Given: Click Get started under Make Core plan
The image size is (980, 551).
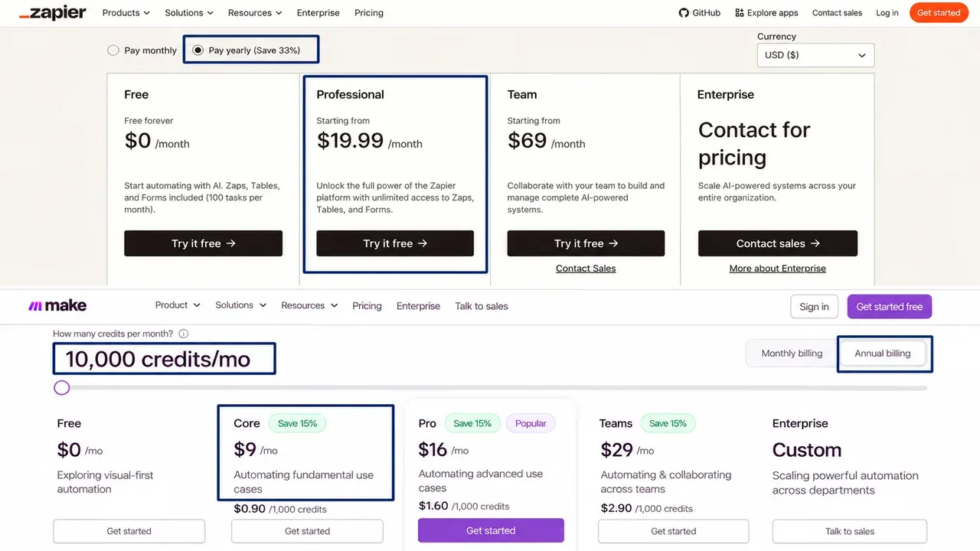Looking at the screenshot, I should pos(307,531).
